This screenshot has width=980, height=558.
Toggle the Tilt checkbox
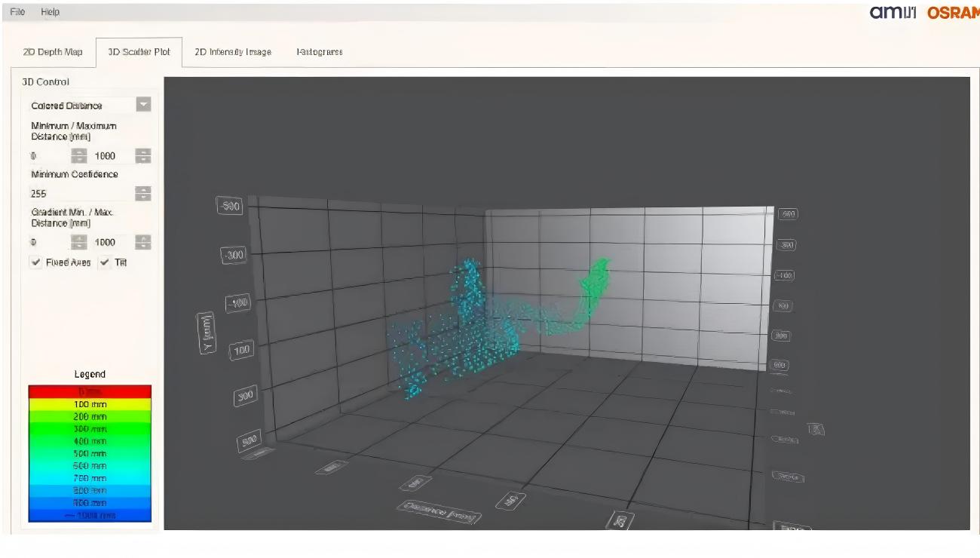pos(105,262)
